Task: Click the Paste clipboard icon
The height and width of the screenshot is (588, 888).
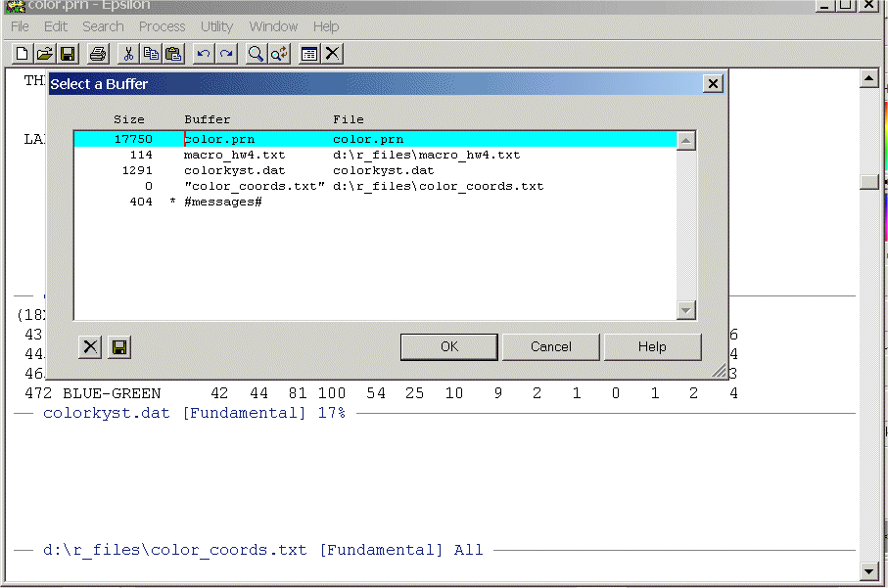Action: tap(173, 53)
